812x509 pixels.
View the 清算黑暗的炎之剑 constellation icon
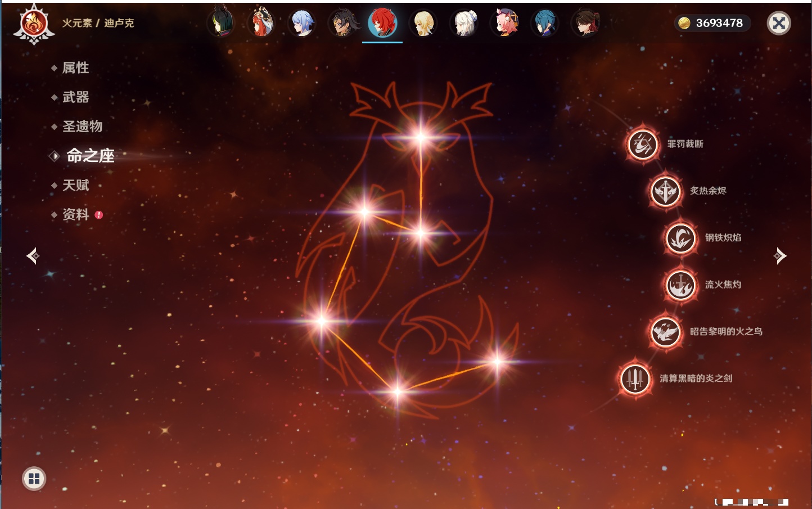click(635, 379)
